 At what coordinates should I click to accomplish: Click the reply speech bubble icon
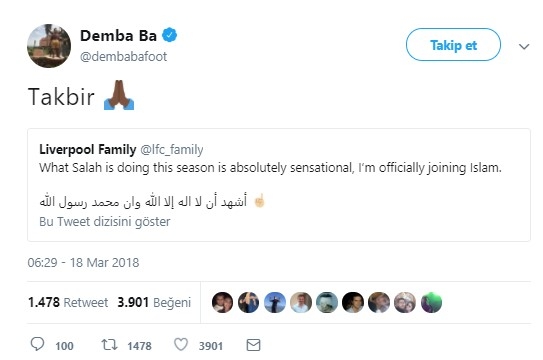click(x=37, y=344)
